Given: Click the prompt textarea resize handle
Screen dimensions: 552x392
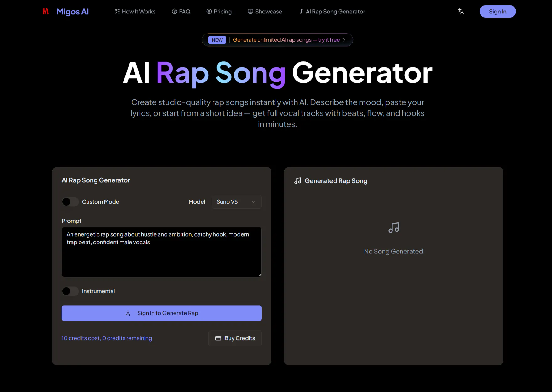Looking at the screenshot, I should (260, 275).
